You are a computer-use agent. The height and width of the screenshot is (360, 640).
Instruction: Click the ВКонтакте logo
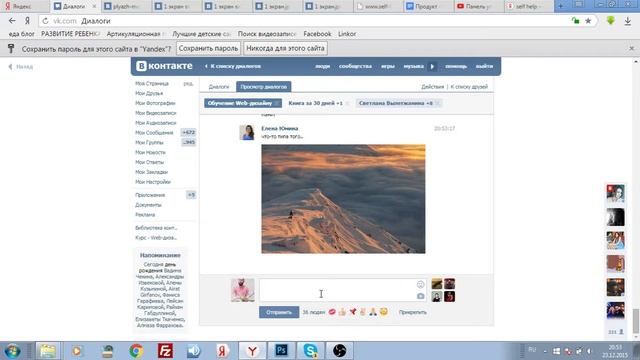[x=164, y=66]
